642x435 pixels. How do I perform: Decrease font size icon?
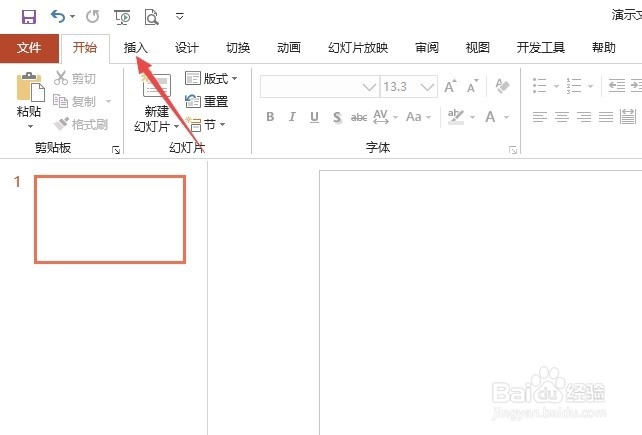tap(472, 86)
